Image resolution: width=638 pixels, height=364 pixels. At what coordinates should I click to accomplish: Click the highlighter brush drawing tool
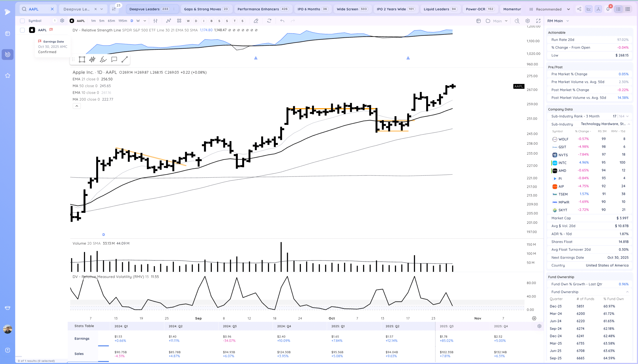[103, 60]
